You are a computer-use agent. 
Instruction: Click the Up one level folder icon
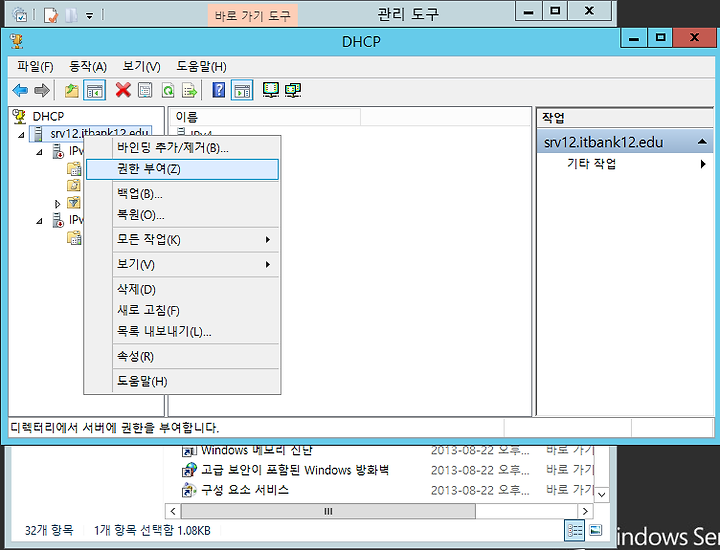click(x=71, y=90)
